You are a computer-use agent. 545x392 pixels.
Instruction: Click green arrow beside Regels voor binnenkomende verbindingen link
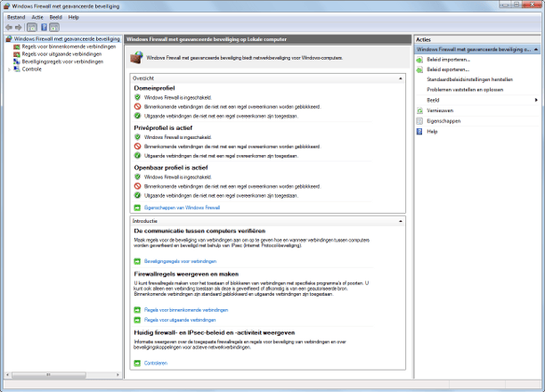(137, 310)
